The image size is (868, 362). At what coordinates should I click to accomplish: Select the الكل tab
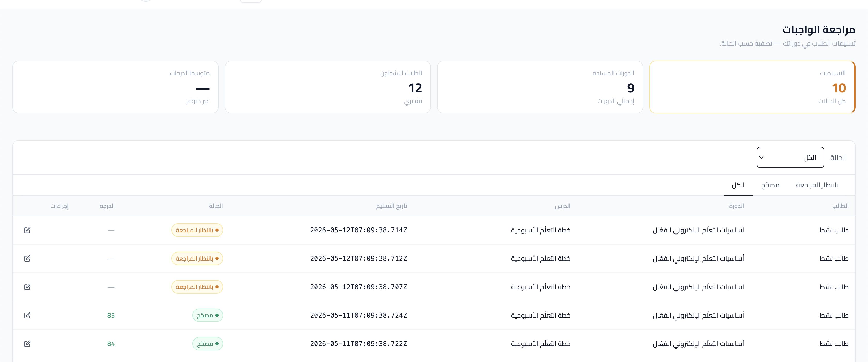pyautogui.click(x=738, y=185)
